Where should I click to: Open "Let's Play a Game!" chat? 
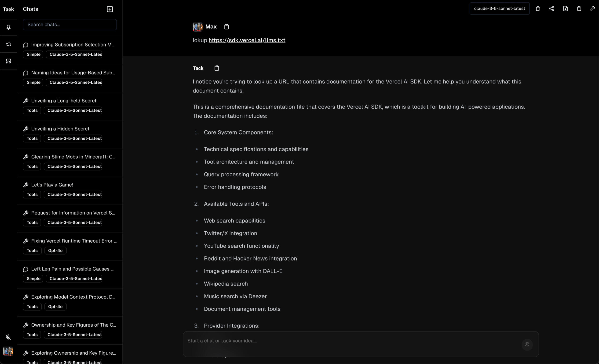(52, 185)
